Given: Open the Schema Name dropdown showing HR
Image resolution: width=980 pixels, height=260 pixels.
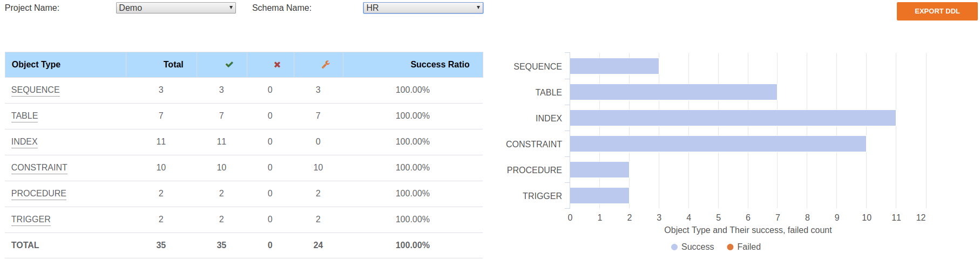Looking at the screenshot, I should point(423,8).
